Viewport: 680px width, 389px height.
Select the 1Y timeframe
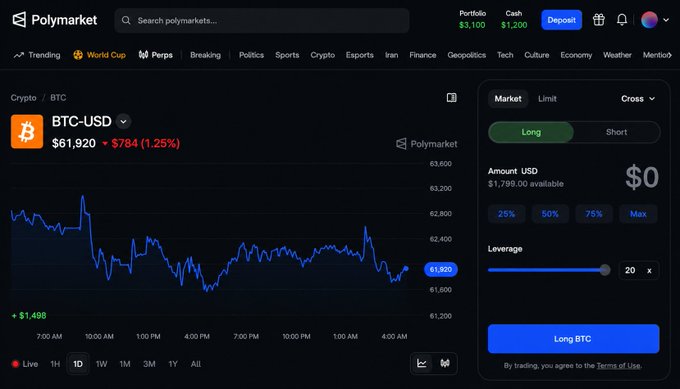click(173, 364)
